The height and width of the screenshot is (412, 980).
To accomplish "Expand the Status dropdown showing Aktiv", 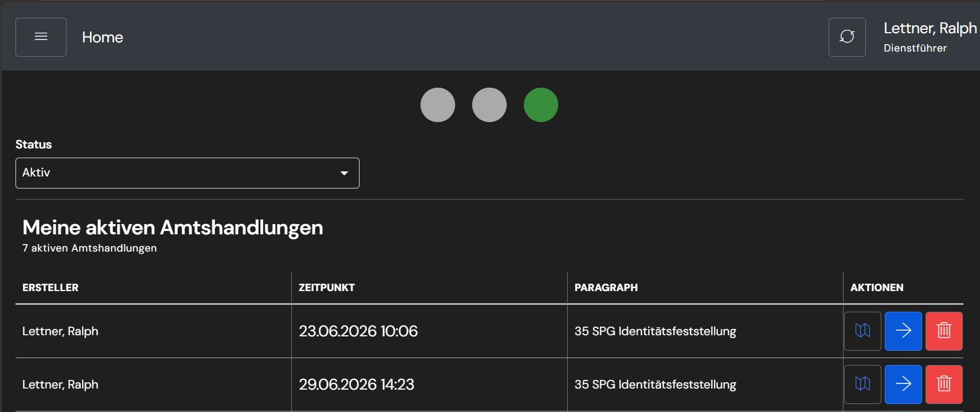I will [x=188, y=173].
